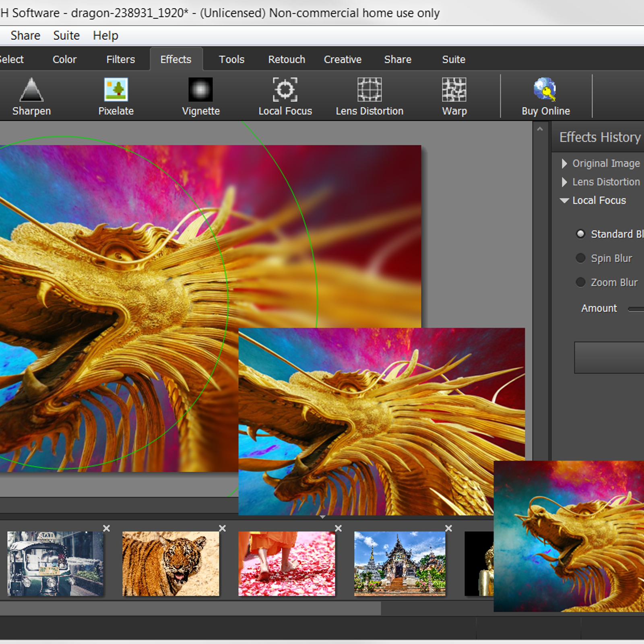
Task: Open the Suite menu in menu bar
Action: click(66, 35)
